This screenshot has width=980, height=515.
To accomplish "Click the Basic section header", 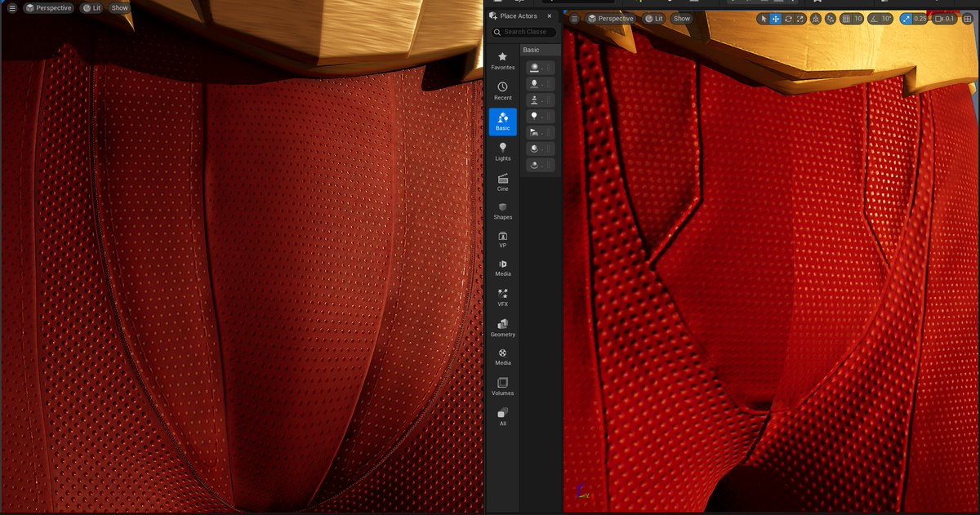I will [x=541, y=50].
